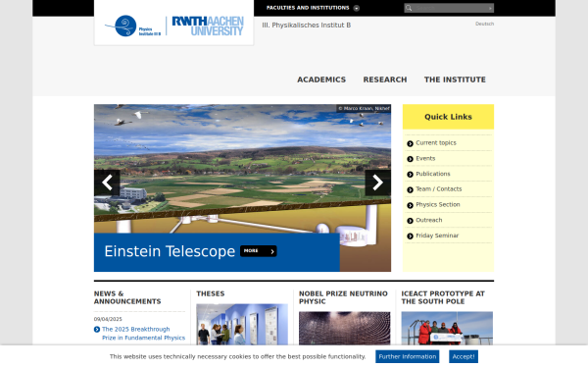Submit search with arrow button
The image size is (588, 368).
[x=490, y=8]
